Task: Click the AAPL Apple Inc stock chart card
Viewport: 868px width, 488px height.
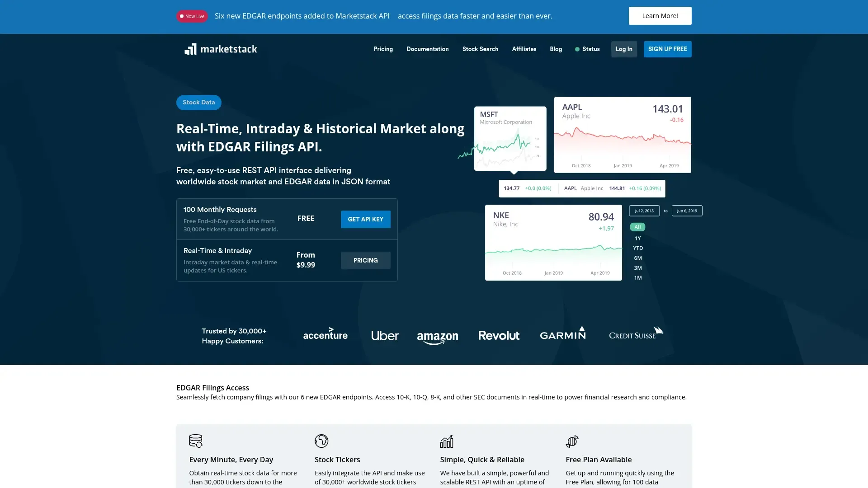Action: [622, 135]
